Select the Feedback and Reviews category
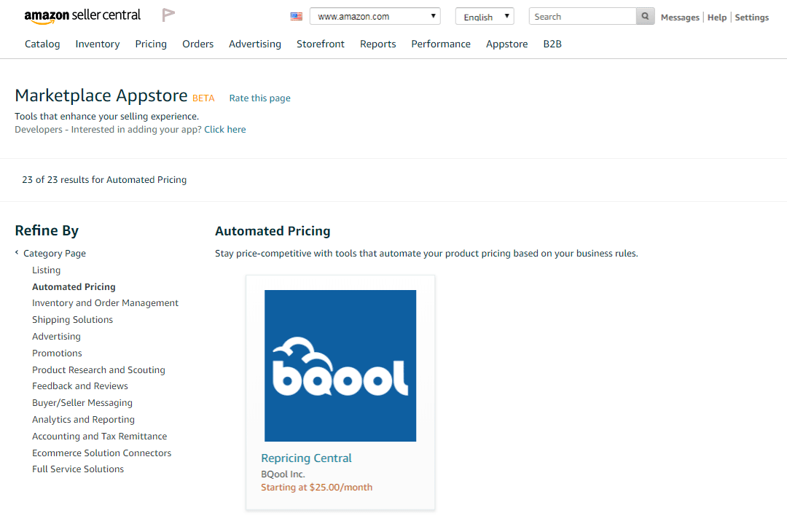 pos(80,386)
